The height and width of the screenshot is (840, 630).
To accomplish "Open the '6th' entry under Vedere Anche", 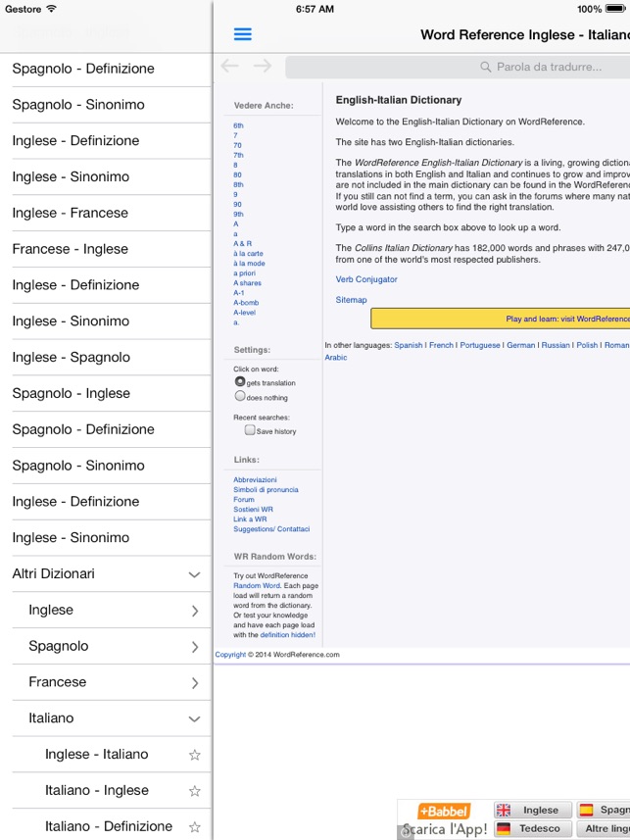I will tap(238, 125).
